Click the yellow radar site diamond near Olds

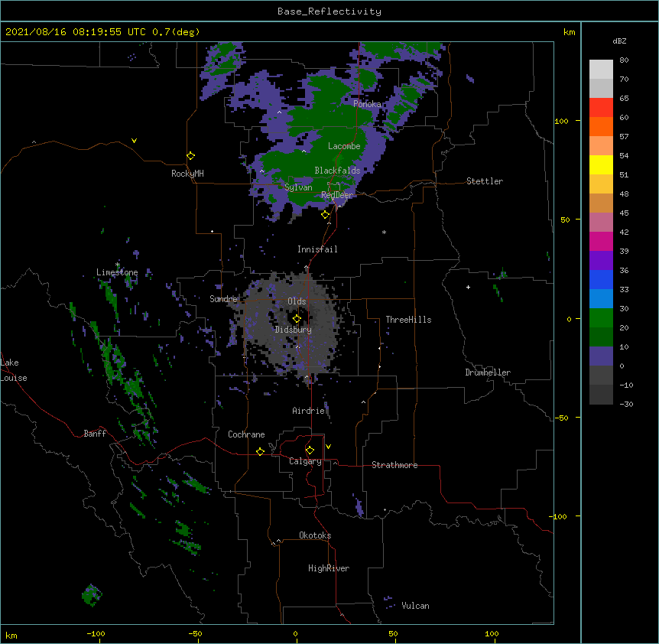[x=297, y=319]
